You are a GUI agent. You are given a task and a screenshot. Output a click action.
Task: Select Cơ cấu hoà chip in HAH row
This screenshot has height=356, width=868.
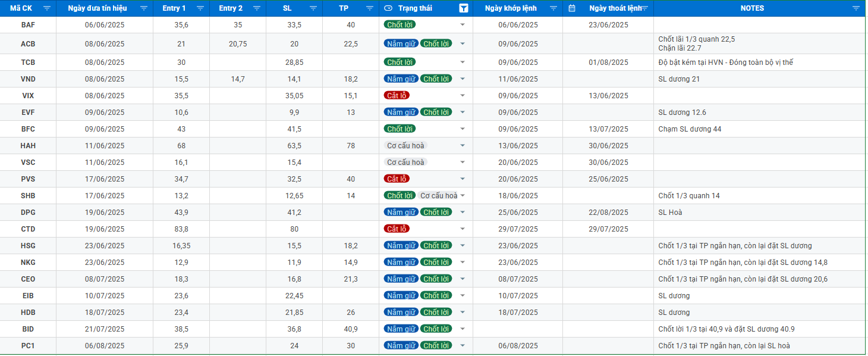click(405, 146)
